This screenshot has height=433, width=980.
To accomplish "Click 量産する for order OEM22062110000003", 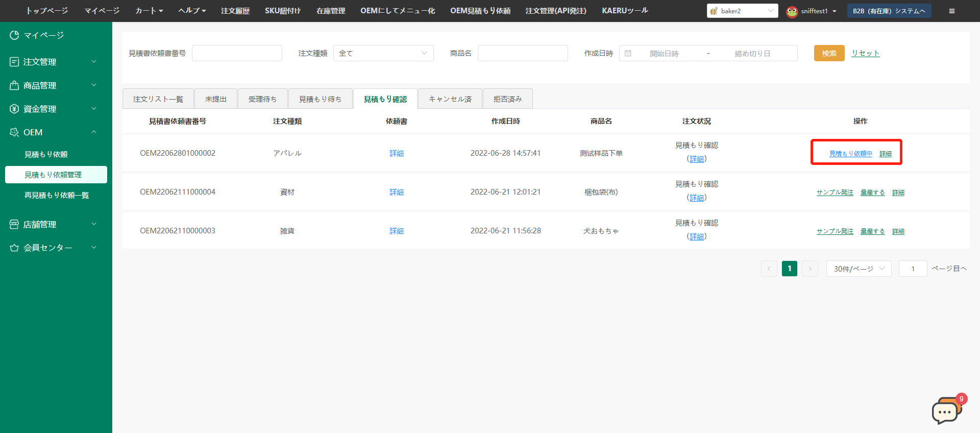I will pos(873,231).
